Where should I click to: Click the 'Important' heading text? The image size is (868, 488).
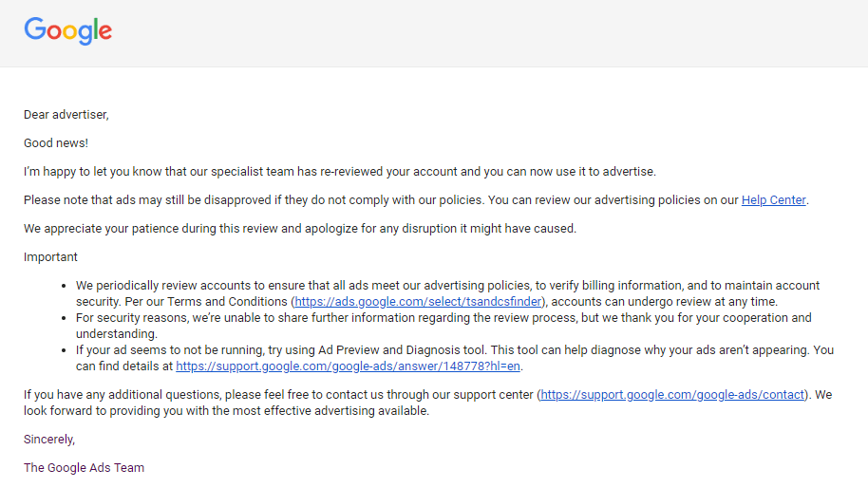tap(50, 257)
